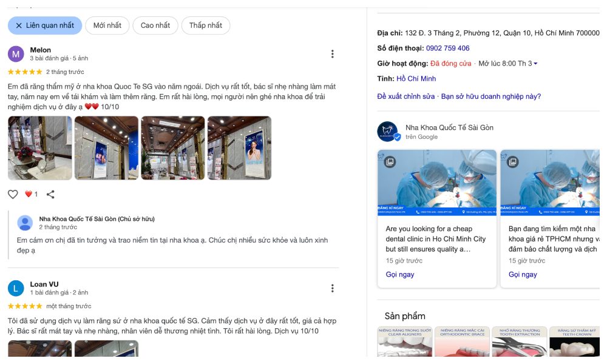The width and height of the screenshot is (607, 364).
Task: Select the Thấp nhất sort chip
Action: (x=206, y=25)
